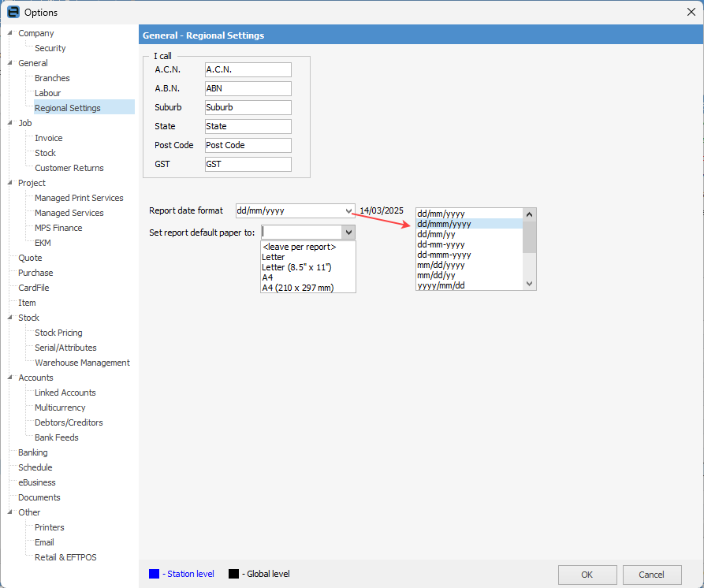Choose dd/mmm/yyyy from the date format list
The width and height of the screenshot is (704, 588).
coord(443,223)
